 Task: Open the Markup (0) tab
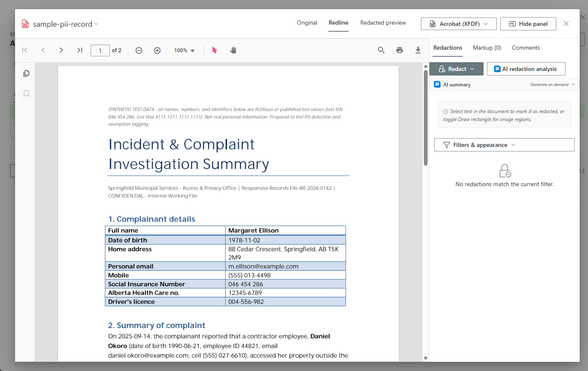coord(487,48)
